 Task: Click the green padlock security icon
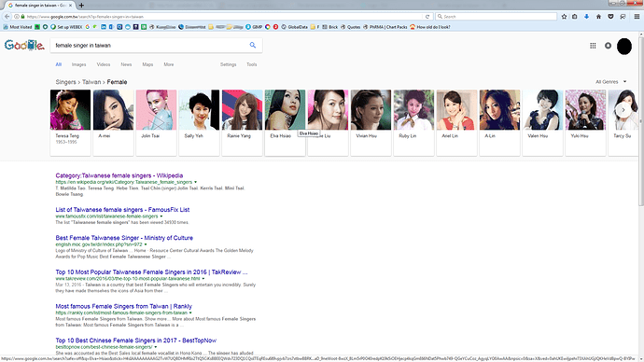tap(22, 17)
